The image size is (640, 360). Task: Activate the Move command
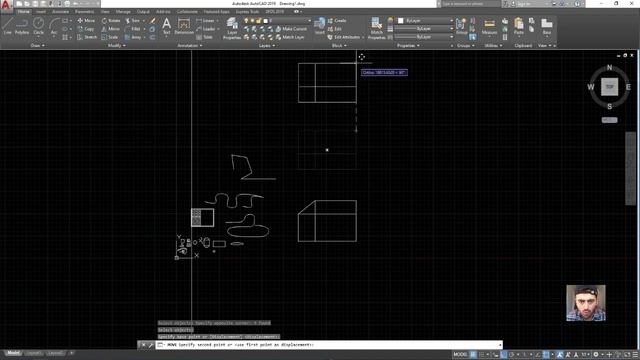[x=86, y=20]
